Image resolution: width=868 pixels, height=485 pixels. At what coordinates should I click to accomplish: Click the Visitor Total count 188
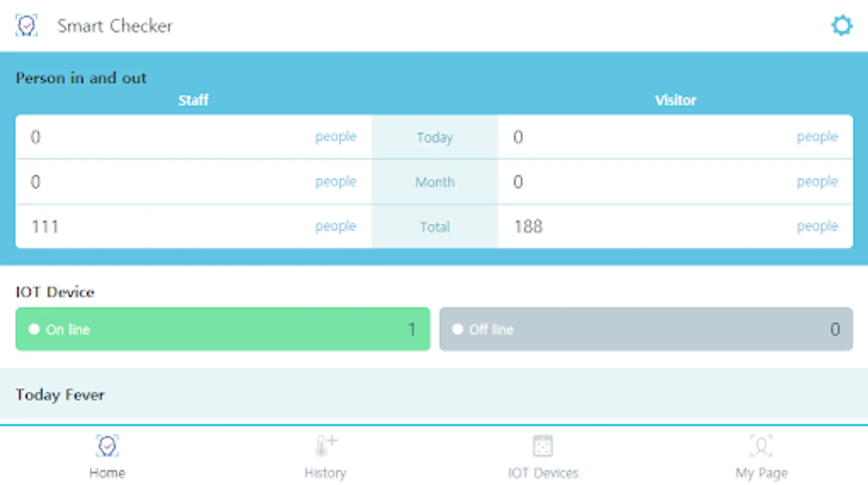(x=528, y=226)
